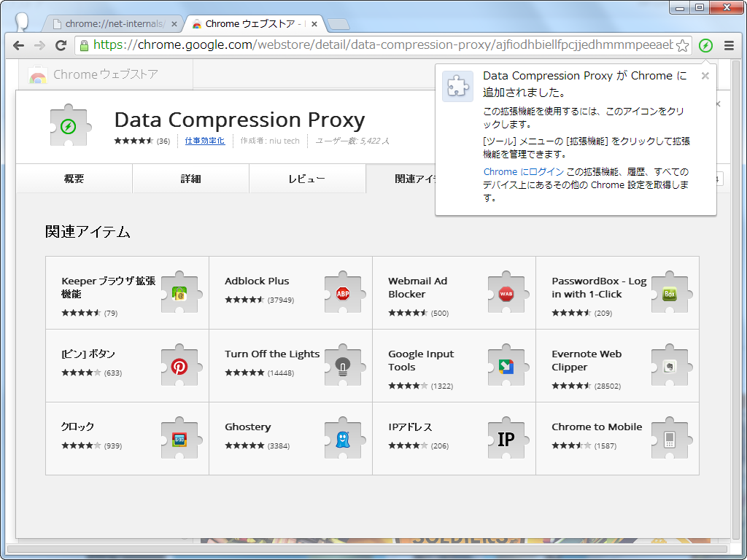Viewport: 747px width, 560px height.
Task: Click inside the address bar
Action: [x=365, y=45]
